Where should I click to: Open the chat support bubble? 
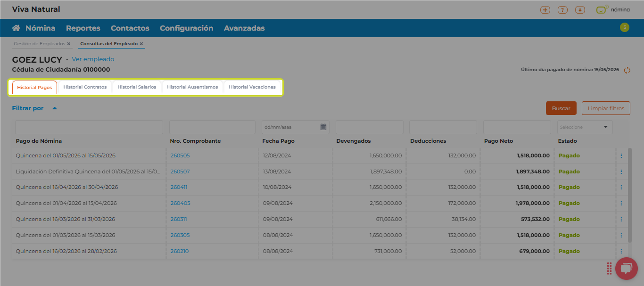[x=626, y=269]
